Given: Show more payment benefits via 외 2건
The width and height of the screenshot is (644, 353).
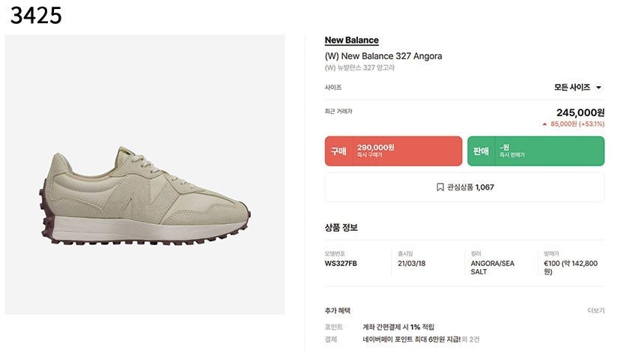Looking at the screenshot, I should point(470,340).
